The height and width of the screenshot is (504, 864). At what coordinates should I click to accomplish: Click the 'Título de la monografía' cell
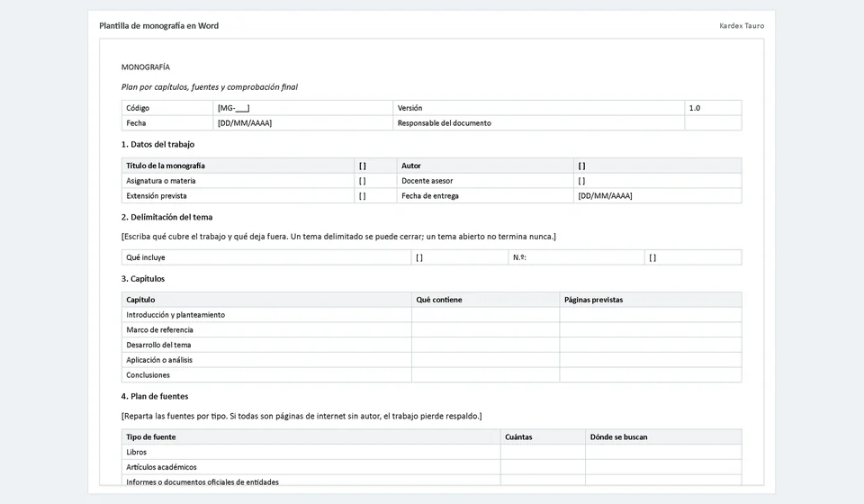(x=238, y=166)
